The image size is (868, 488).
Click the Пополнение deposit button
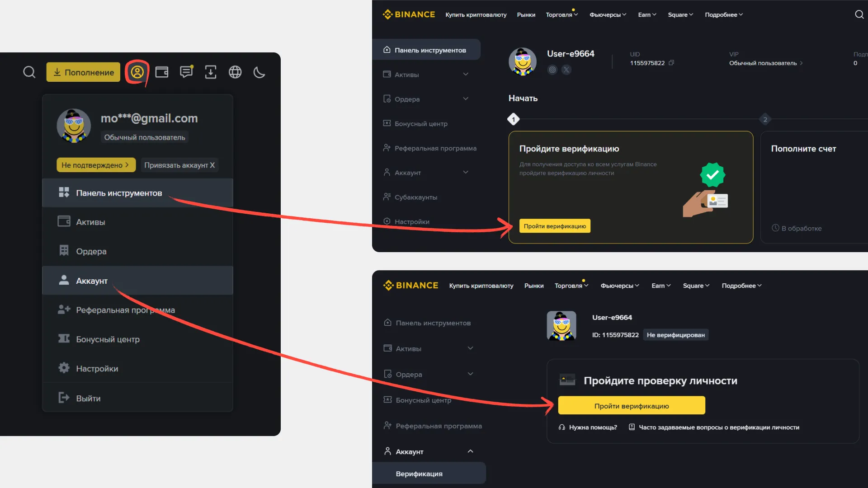[x=83, y=72]
